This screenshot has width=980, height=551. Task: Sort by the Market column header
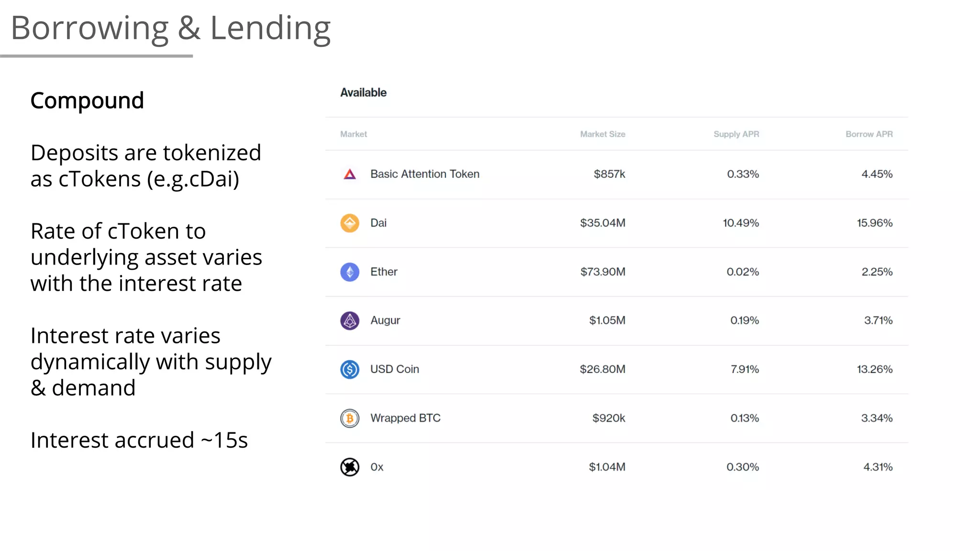coord(354,134)
